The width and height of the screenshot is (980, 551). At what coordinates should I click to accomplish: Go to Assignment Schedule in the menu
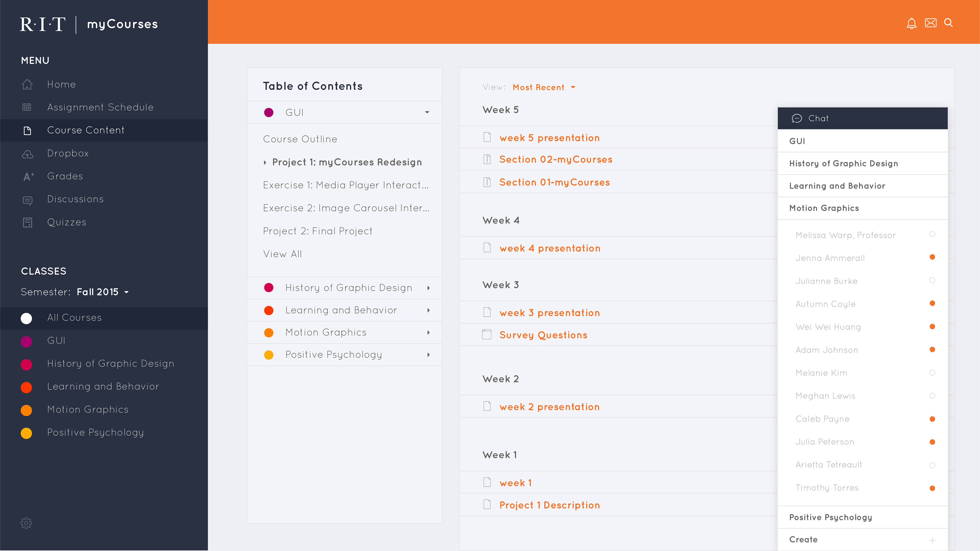coord(101,107)
